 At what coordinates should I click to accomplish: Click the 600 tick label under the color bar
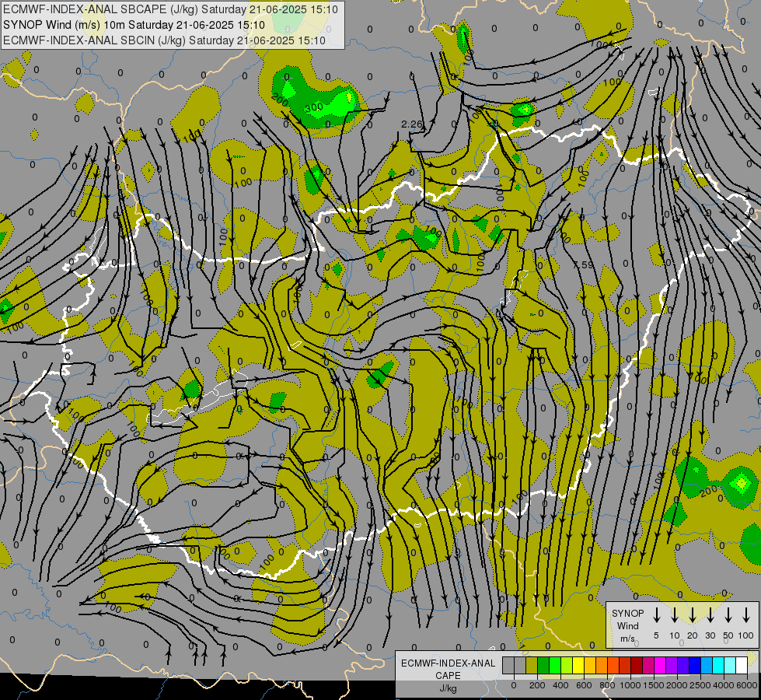click(x=584, y=685)
